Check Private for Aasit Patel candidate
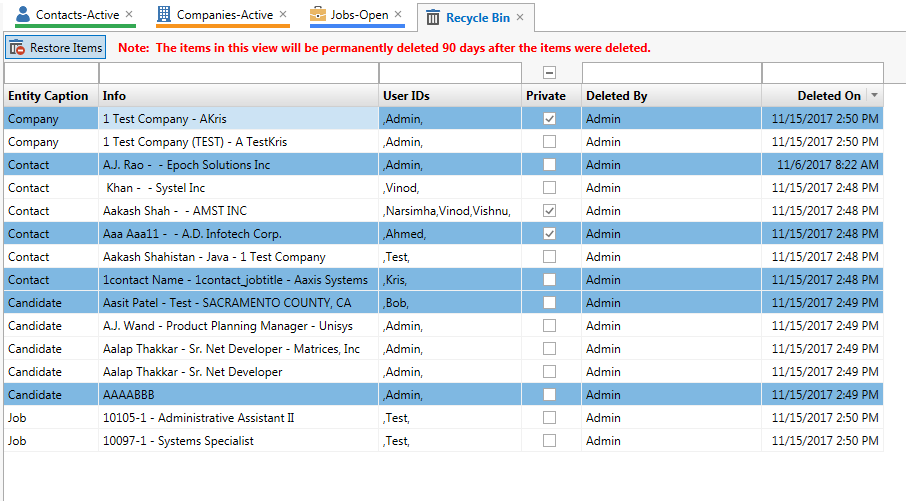The width and height of the screenshot is (906, 501). point(549,303)
